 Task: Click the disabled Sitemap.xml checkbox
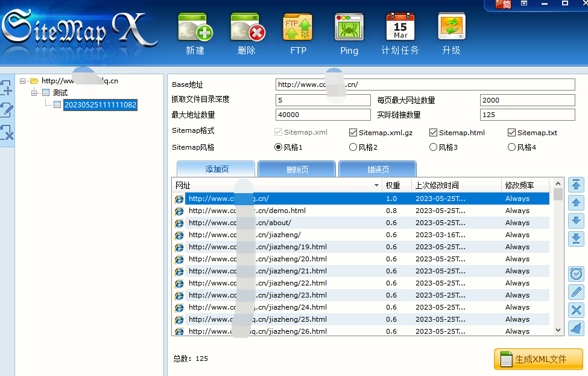click(278, 132)
